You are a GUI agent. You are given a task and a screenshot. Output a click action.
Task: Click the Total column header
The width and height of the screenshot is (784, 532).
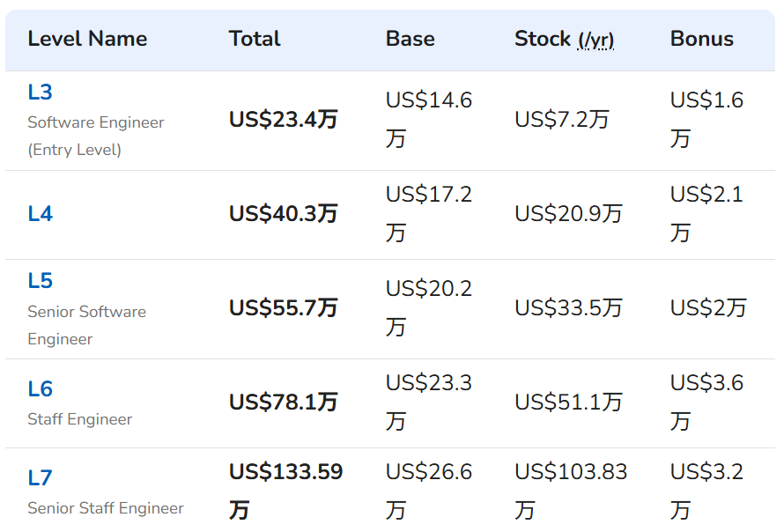255,39
